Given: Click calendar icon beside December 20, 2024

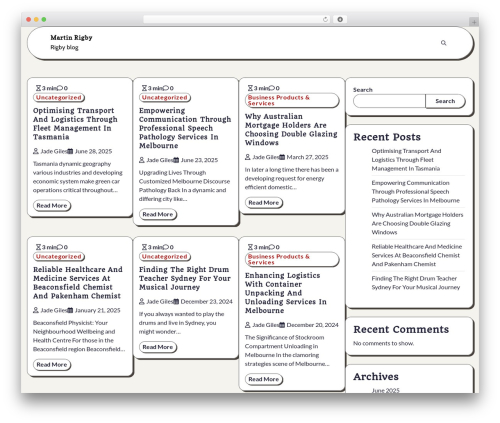Looking at the screenshot, I should [x=282, y=325].
